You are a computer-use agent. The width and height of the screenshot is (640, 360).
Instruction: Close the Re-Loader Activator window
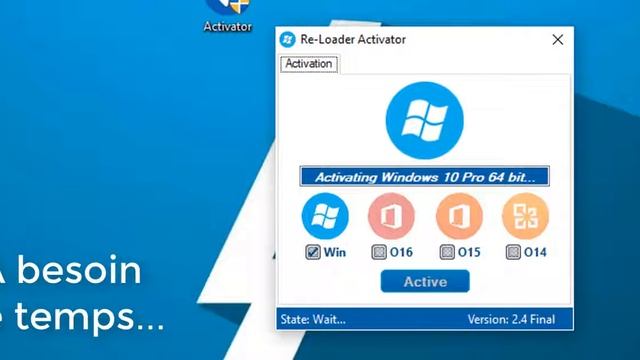[558, 40]
